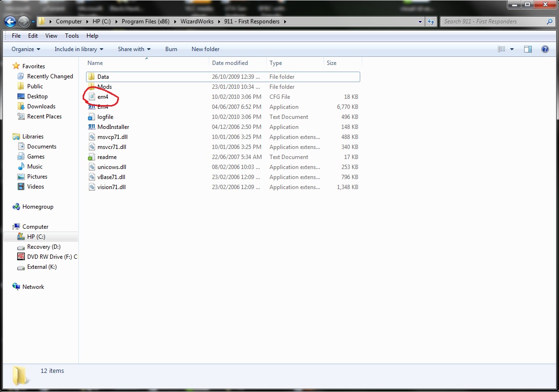
Task: Select the logfile text document icon
Action: pos(92,117)
